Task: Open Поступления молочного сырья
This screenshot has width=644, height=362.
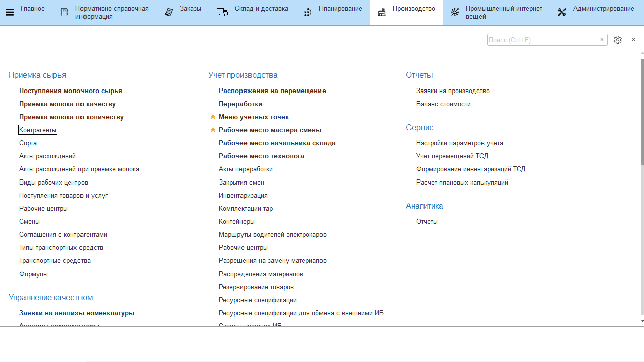Action: tap(70, 91)
